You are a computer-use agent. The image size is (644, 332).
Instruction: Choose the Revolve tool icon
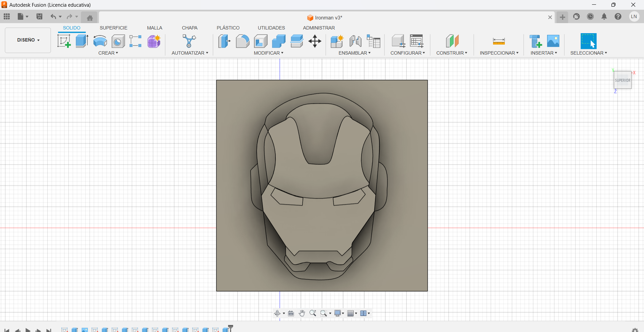pyautogui.click(x=100, y=41)
